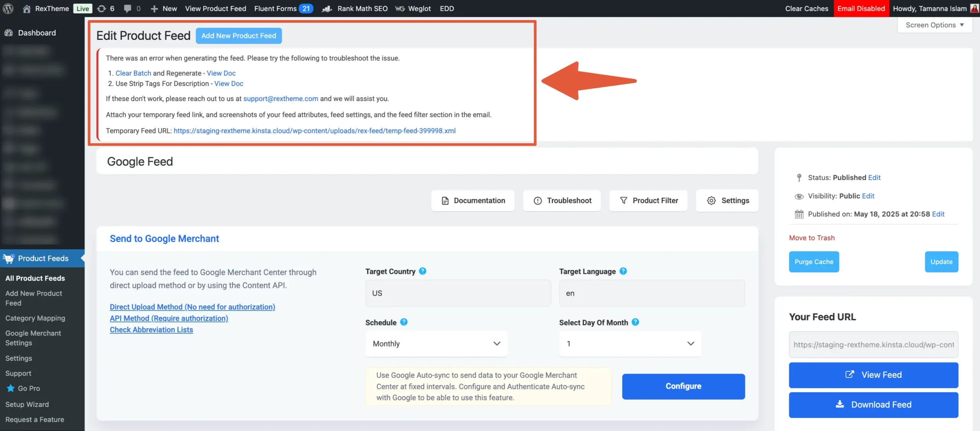Click the feed Settings gear button
This screenshot has width=980, height=431.
(x=727, y=200)
